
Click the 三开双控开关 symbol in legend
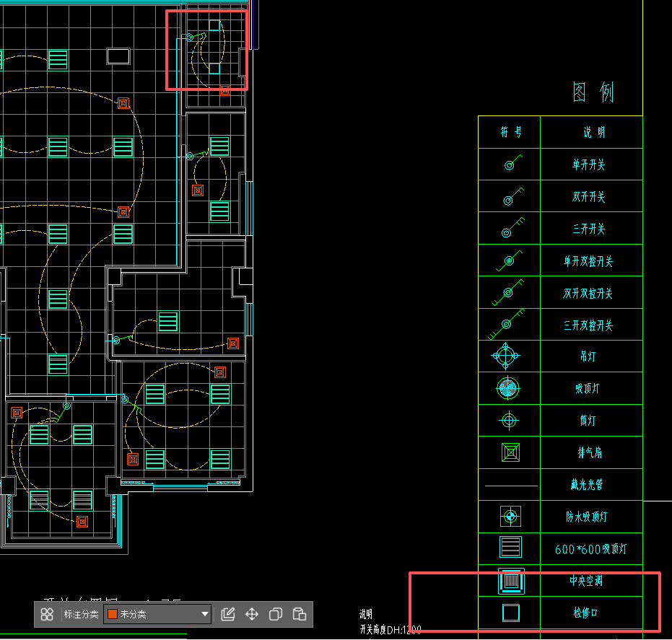point(507,324)
